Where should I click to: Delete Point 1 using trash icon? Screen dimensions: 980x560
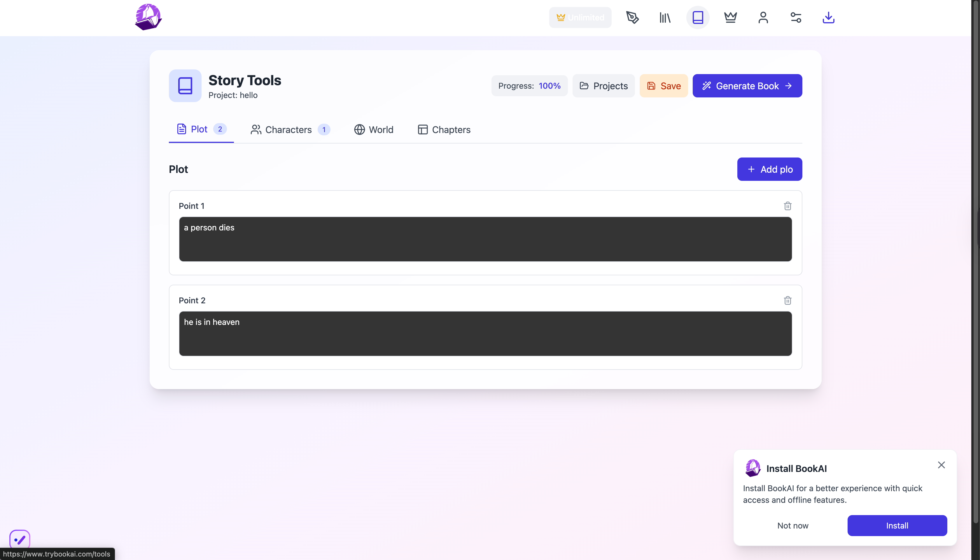[787, 206]
